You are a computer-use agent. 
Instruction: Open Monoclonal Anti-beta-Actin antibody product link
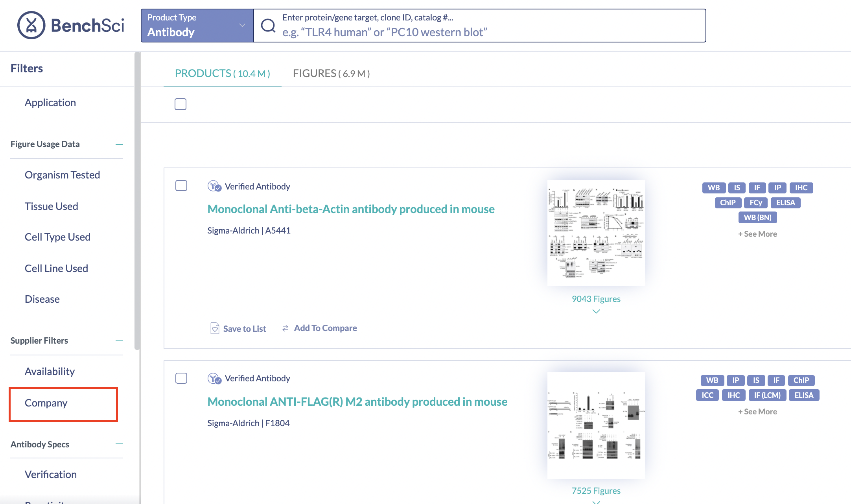tap(351, 209)
